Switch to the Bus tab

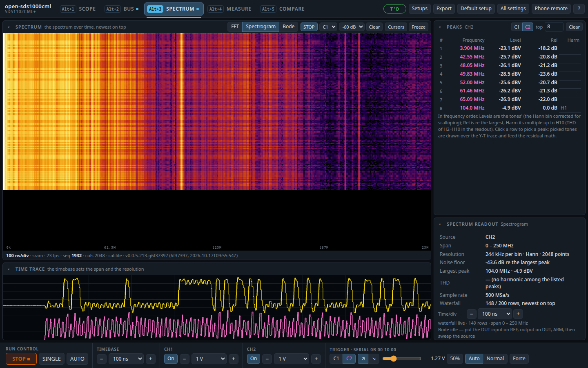(x=122, y=9)
